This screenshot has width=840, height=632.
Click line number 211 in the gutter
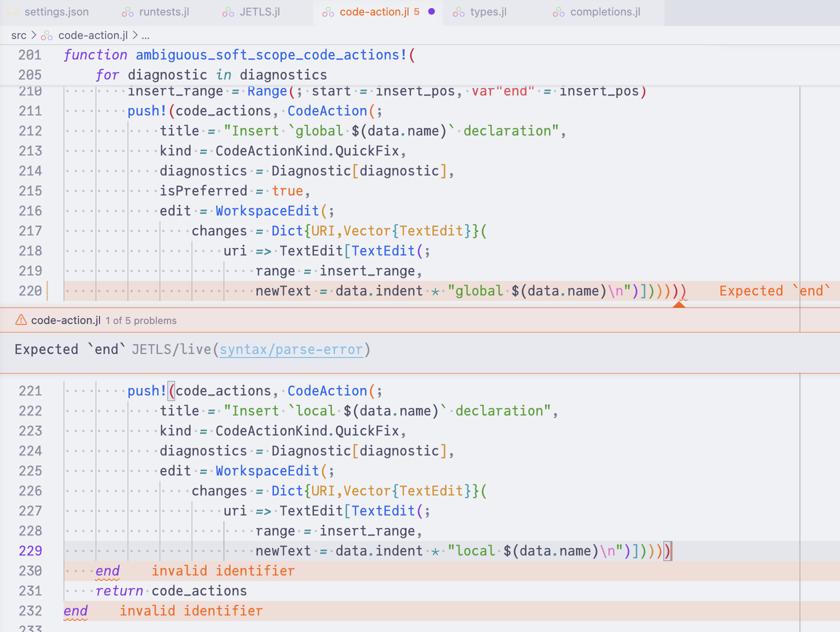30,111
